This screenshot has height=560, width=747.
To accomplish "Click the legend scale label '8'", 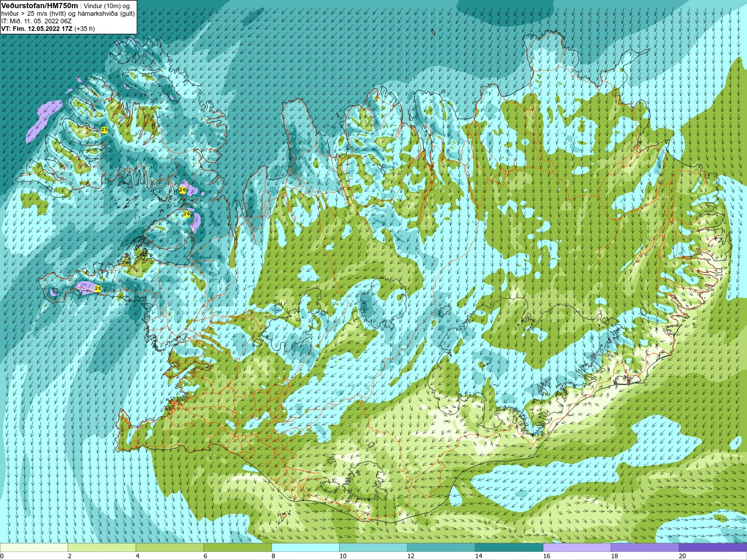I will click(274, 556).
